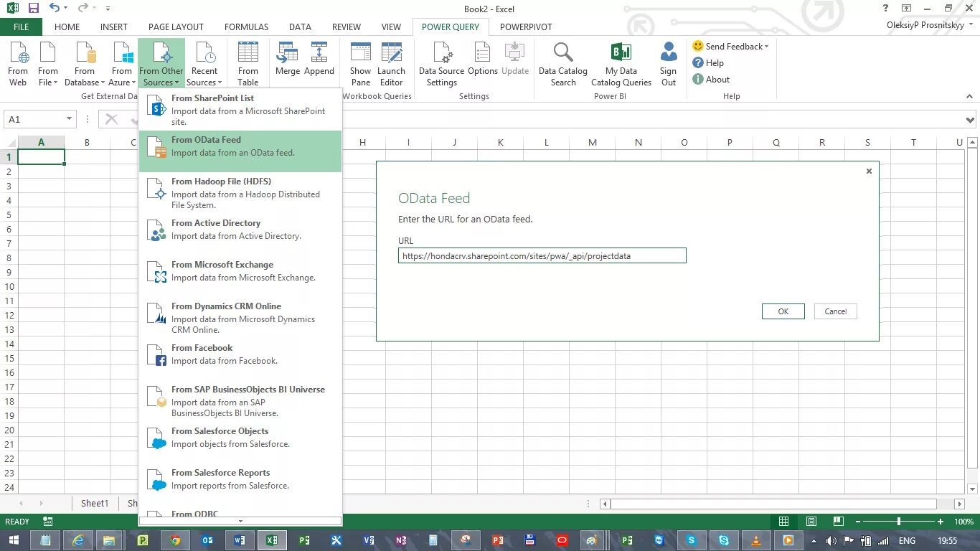Image resolution: width=980 pixels, height=551 pixels.
Task: Switch to Page Layout view icon
Action: pos(811,522)
